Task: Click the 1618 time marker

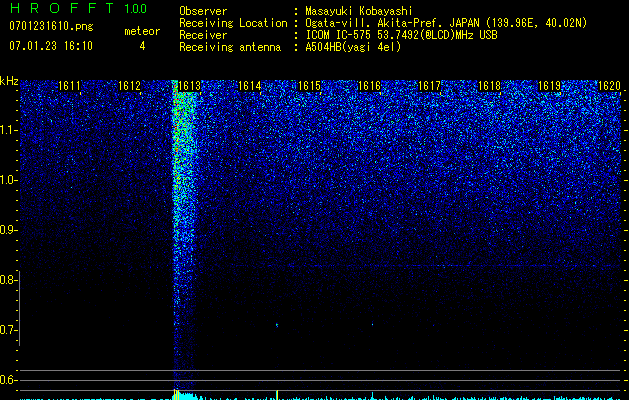Action: [490, 86]
